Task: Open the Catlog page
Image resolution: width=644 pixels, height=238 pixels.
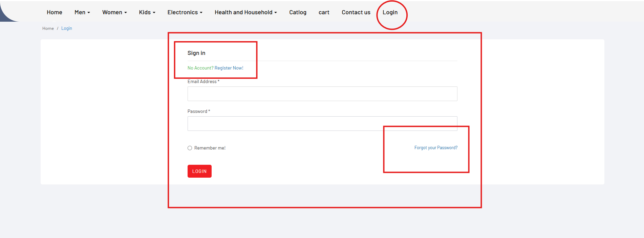Action: [x=298, y=13]
